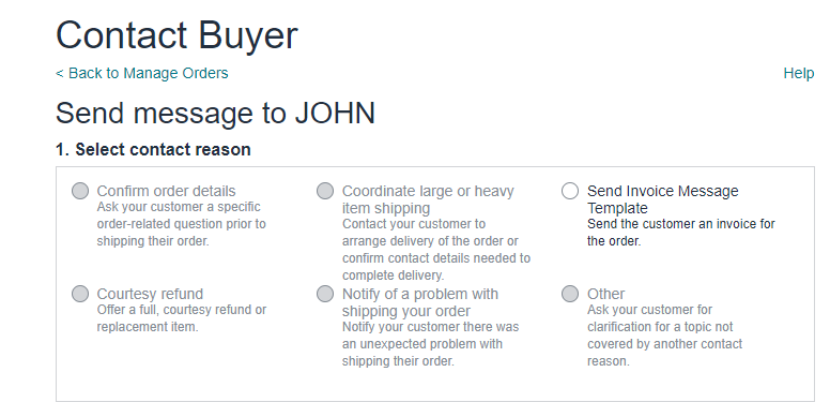830x402 pixels.
Task: Click the 'Other' option label text
Action: click(x=606, y=293)
